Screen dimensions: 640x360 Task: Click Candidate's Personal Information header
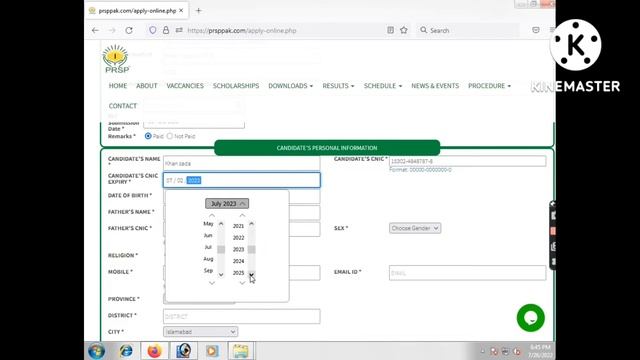(x=327, y=148)
